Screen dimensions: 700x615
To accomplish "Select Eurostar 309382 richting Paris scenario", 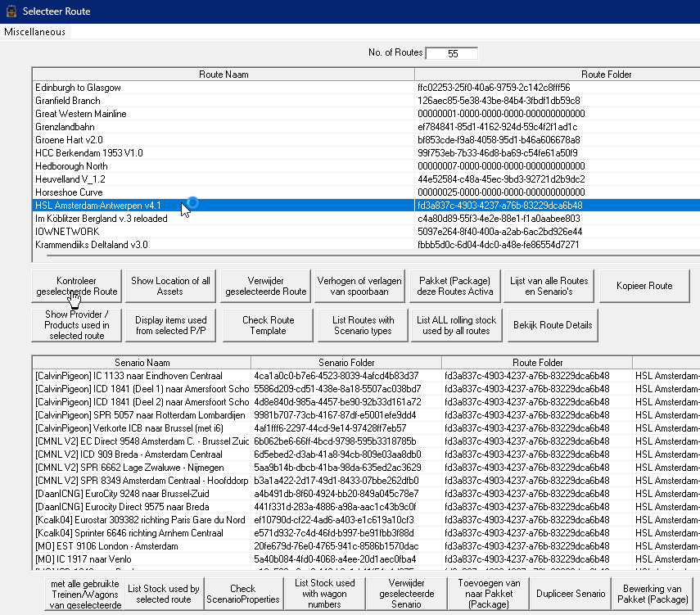I will click(140, 520).
